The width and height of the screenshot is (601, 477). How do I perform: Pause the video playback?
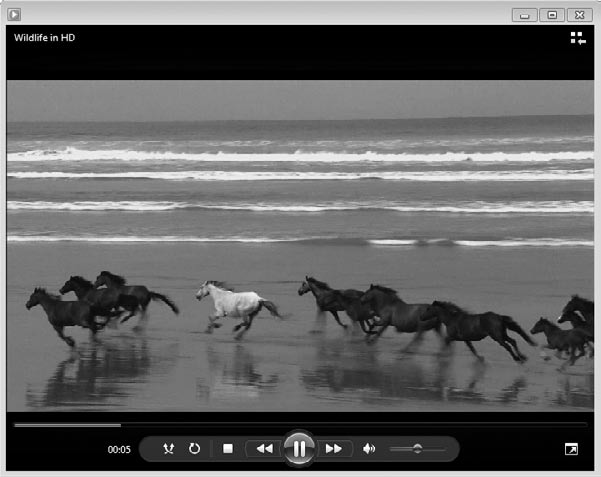pyautogui.click(x=299, y=449)
